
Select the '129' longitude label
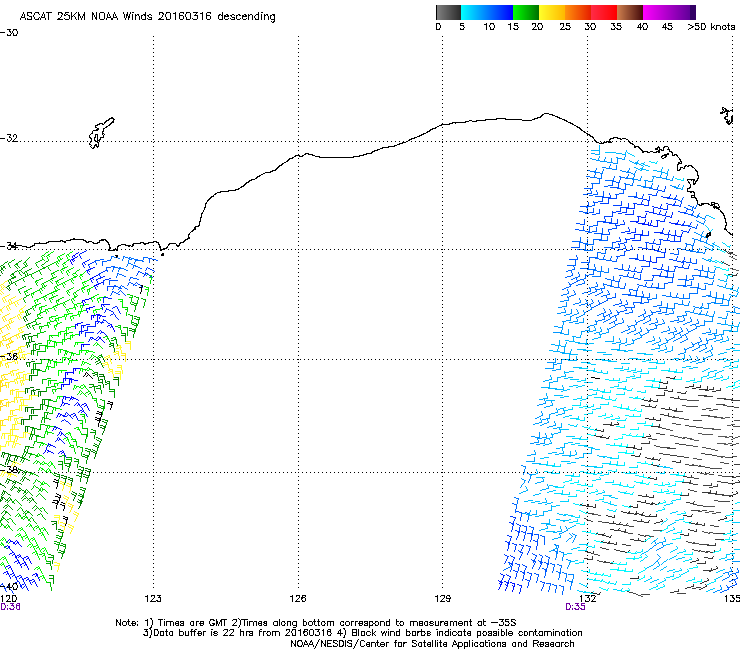point(443,599)
